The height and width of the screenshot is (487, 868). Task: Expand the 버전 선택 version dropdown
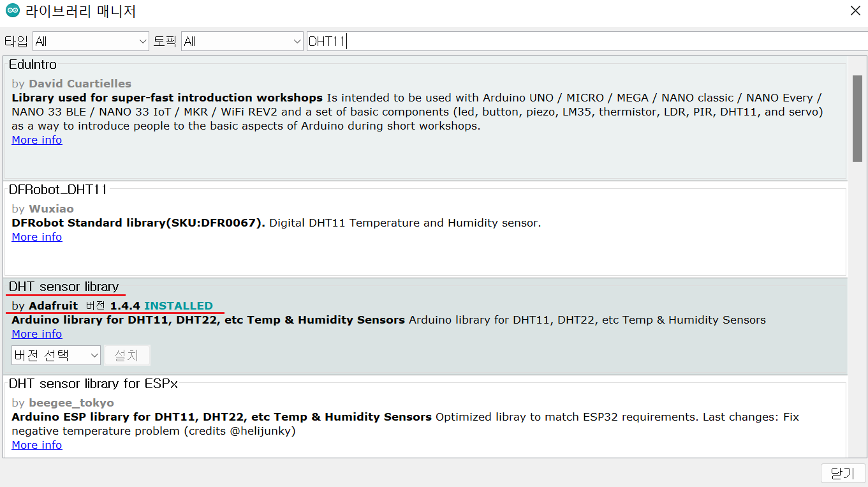(56, 356)
